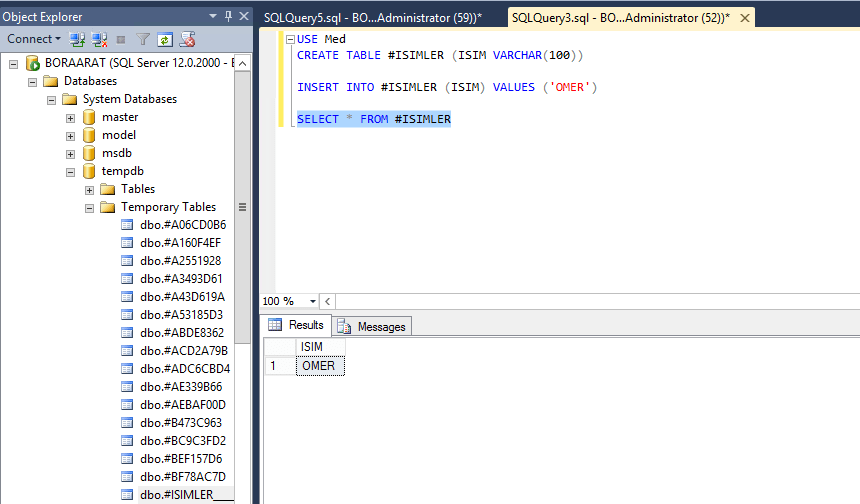
Task: Click the delete/activity script icon in toolbar
Action: pyautogui.click(x=188, y=39)
